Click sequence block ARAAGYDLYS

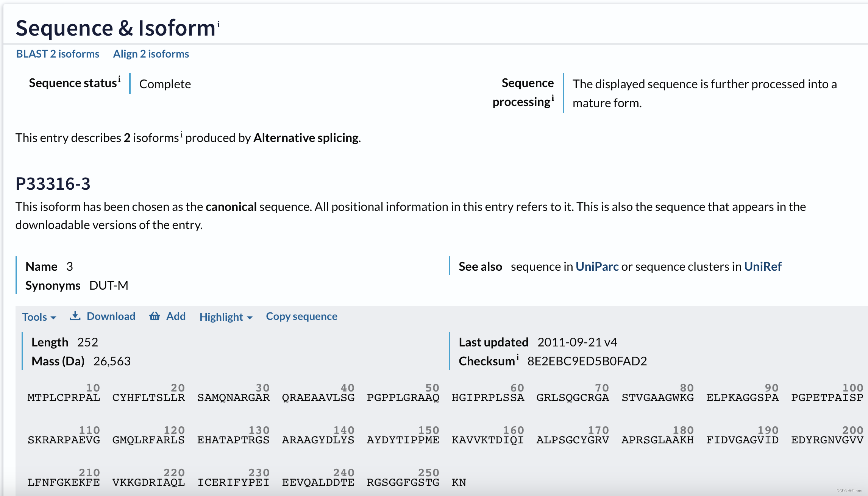(318, 440)
